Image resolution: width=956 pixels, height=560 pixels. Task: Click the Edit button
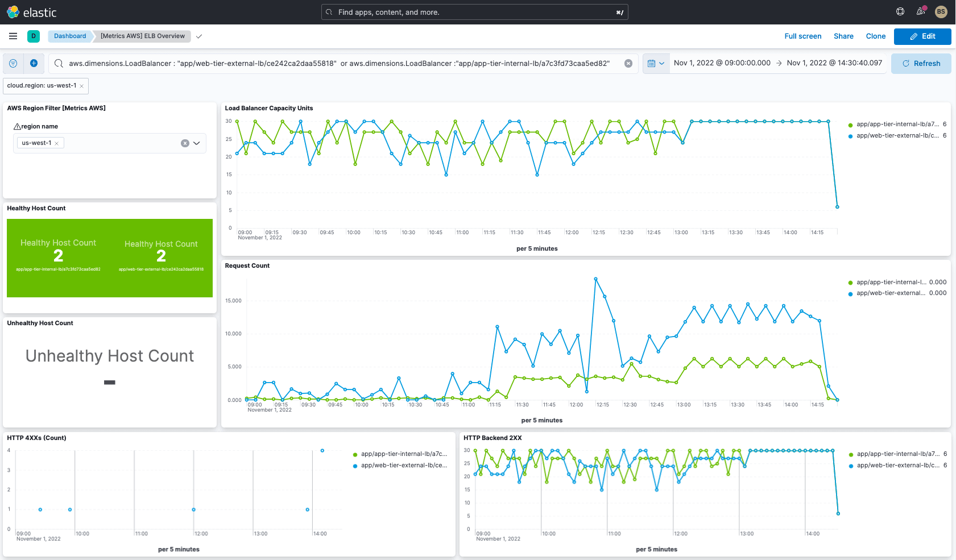[x=922, y=36]
